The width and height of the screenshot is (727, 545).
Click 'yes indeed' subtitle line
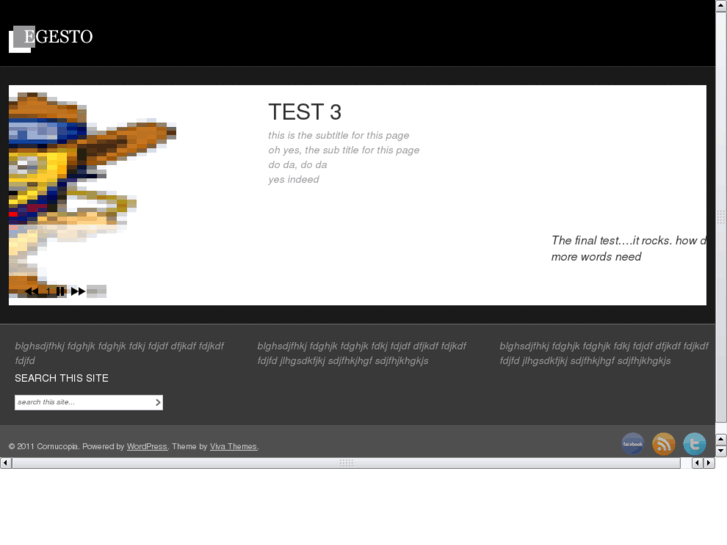tap(293, 180)
